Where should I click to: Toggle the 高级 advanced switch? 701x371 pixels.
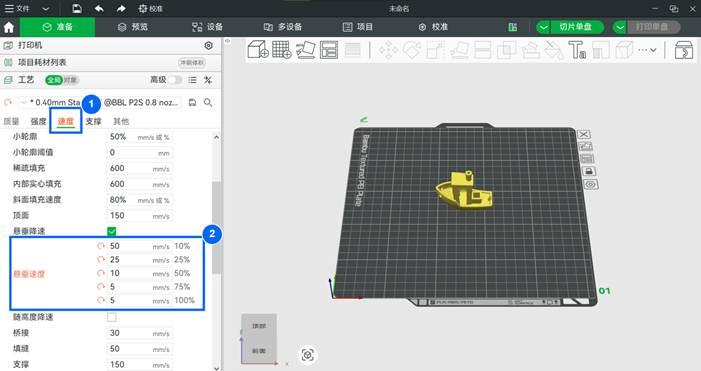pyautogui.click(x=175, y=80)
